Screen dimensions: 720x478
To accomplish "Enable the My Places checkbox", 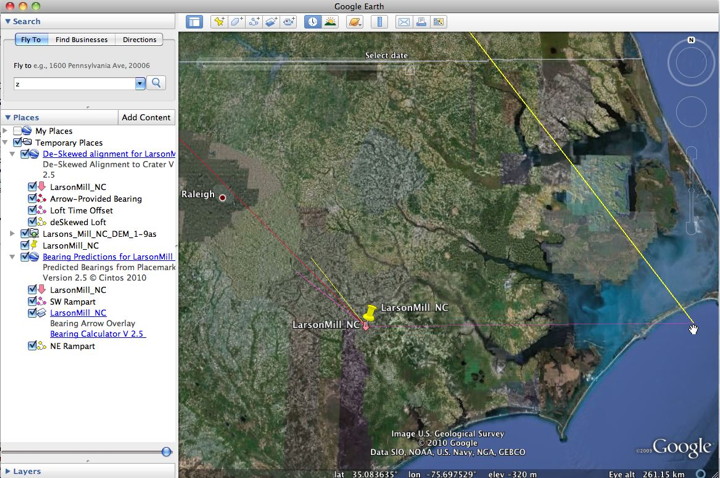I will point(19,131).
